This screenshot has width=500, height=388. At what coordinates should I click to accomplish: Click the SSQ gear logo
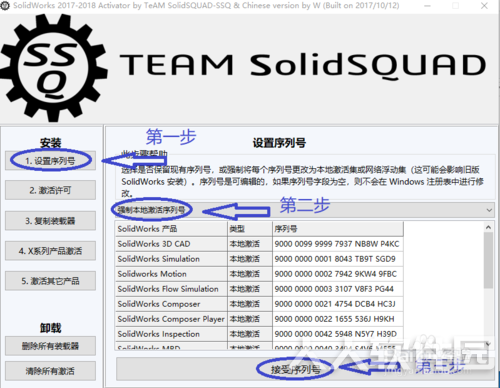[x=53, y=68]
